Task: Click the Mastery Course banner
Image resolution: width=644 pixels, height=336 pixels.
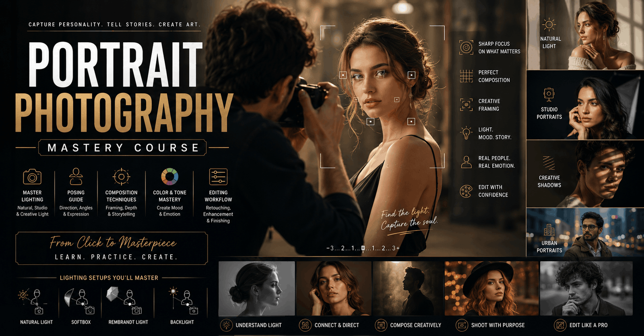Action: 123,148
